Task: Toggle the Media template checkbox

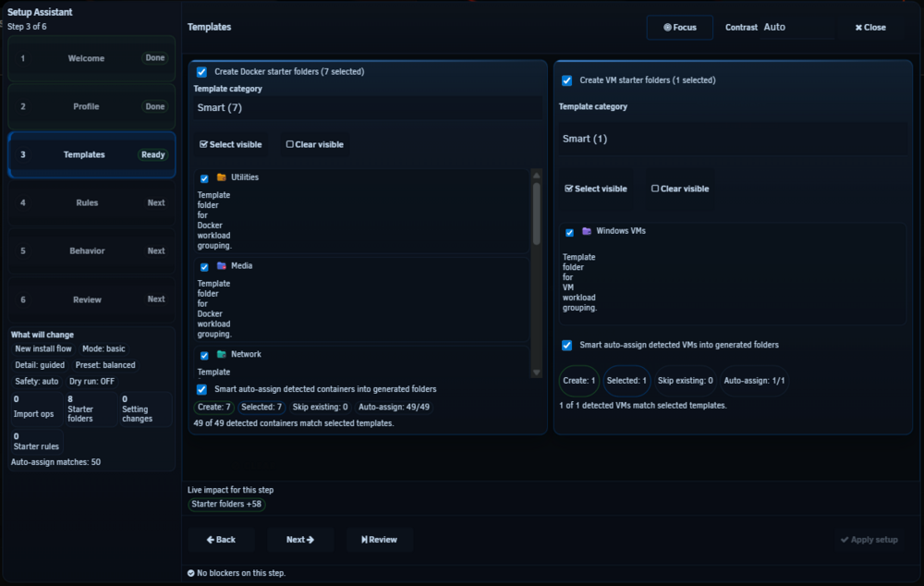Action: coord(204,267)
